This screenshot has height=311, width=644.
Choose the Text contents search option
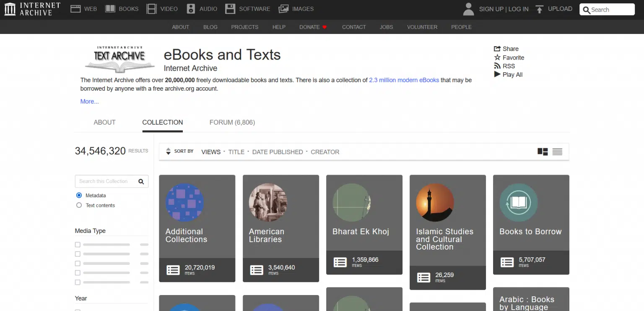[79, 205]
